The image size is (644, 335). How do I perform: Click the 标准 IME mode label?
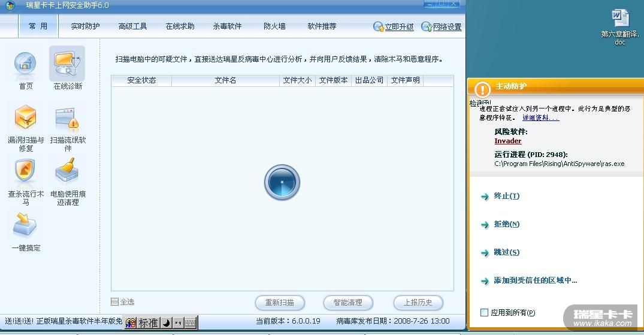148,322
